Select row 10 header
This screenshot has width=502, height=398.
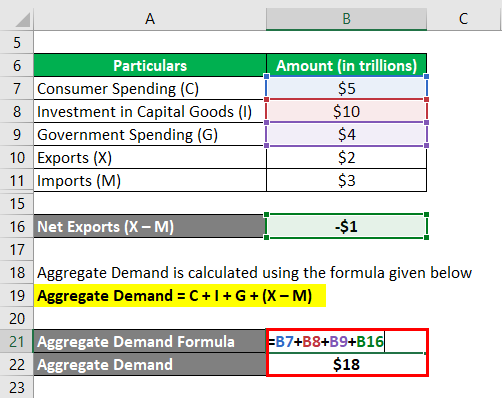point(17,157)
